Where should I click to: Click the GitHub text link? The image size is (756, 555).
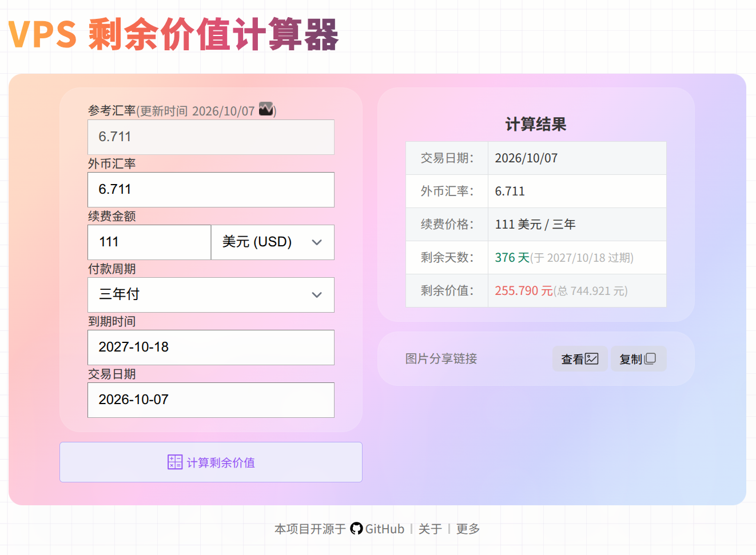pyautogui.click(x=384, y=529)
